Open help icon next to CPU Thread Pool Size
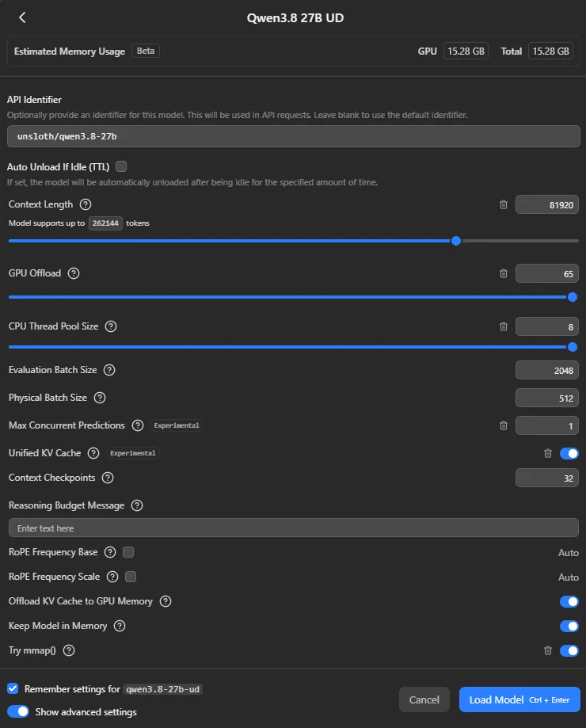Viewport: 586px width, 728px height. [110, 326]
